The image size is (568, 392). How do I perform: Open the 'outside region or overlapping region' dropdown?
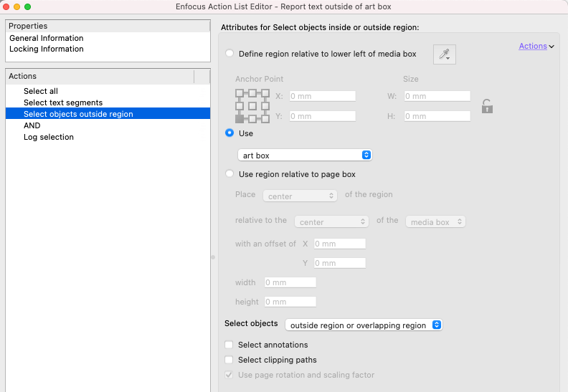(x=364, y=325)
